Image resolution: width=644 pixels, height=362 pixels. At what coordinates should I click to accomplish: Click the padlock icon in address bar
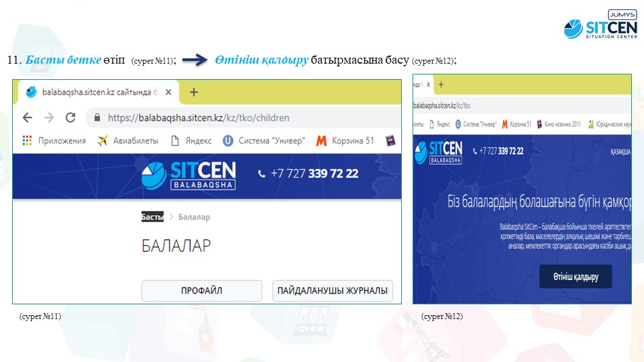[x=98, y=118]
